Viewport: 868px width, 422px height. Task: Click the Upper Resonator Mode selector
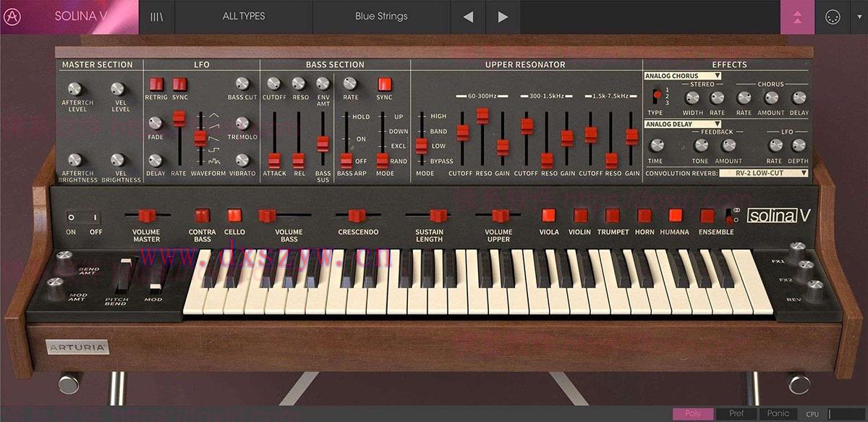[x=421, y=139]
